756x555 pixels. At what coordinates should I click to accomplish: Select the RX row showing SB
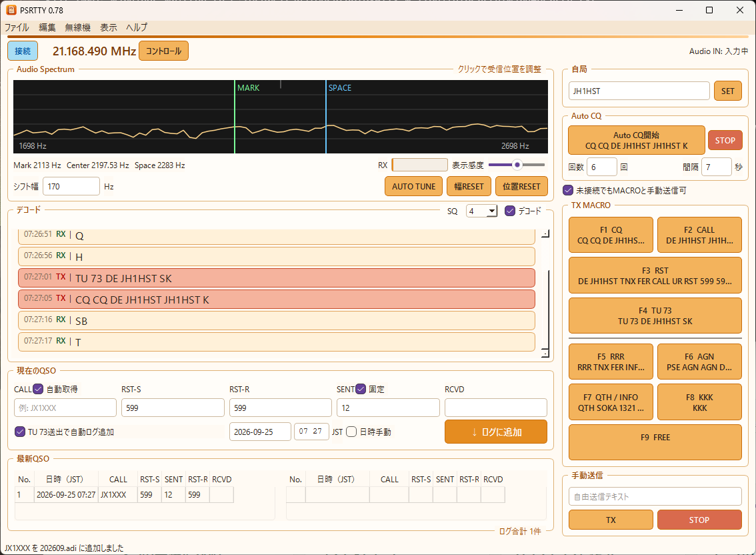[277, 320]
